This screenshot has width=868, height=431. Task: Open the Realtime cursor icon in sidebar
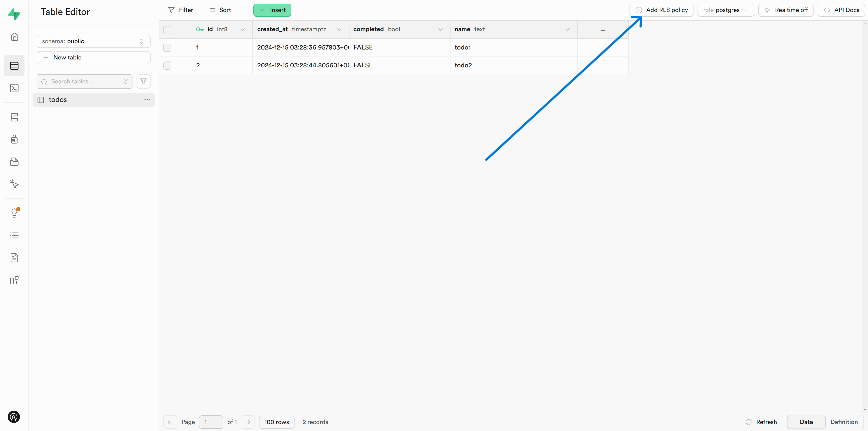(14, 184)
